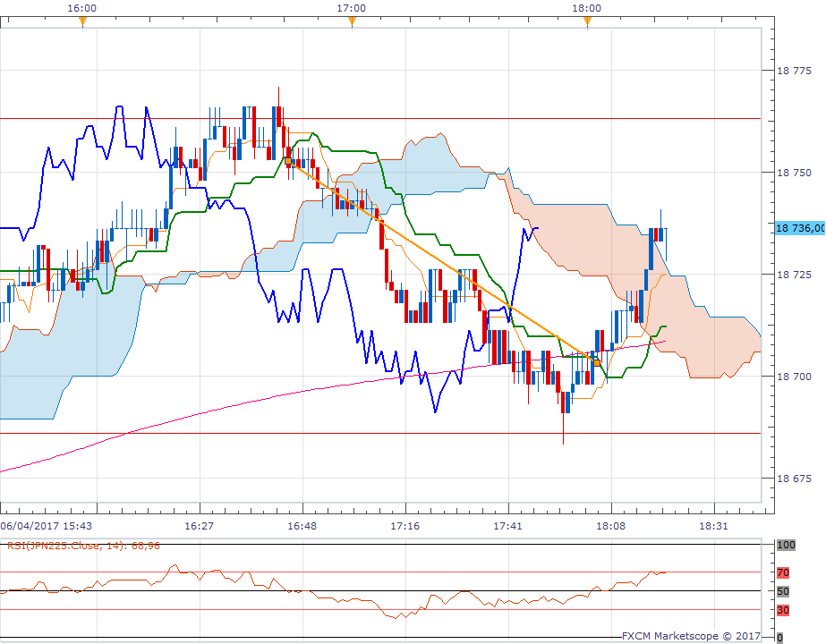Click the RSI(JPN225.Close, 14) indicator label

tap(83, 546)
